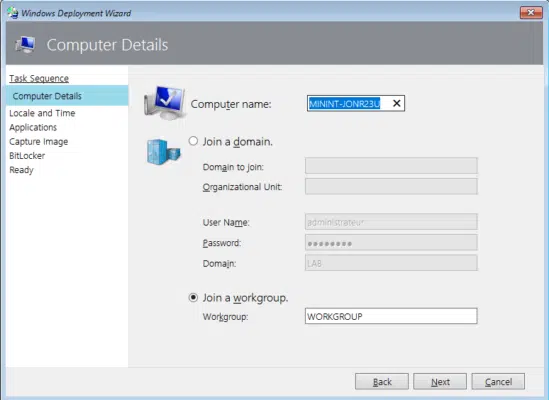
Task: Click into the Workgroup text field
Action: [x=391, y=316]
